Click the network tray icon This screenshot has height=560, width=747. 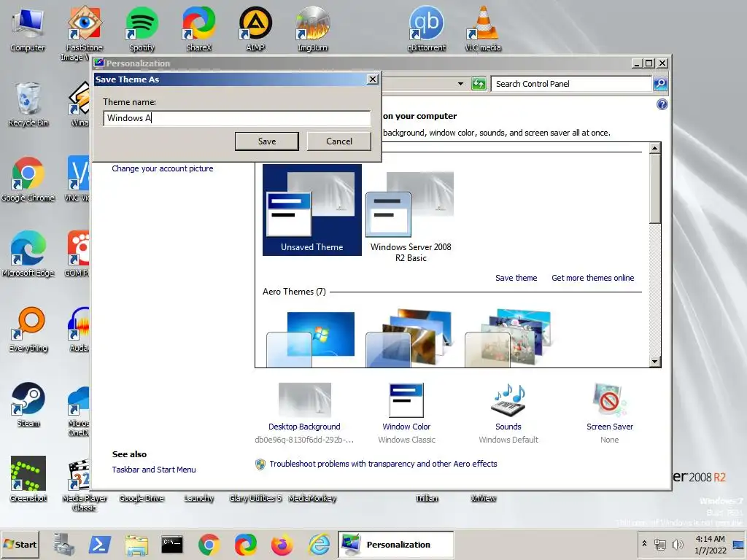(659, 544)
